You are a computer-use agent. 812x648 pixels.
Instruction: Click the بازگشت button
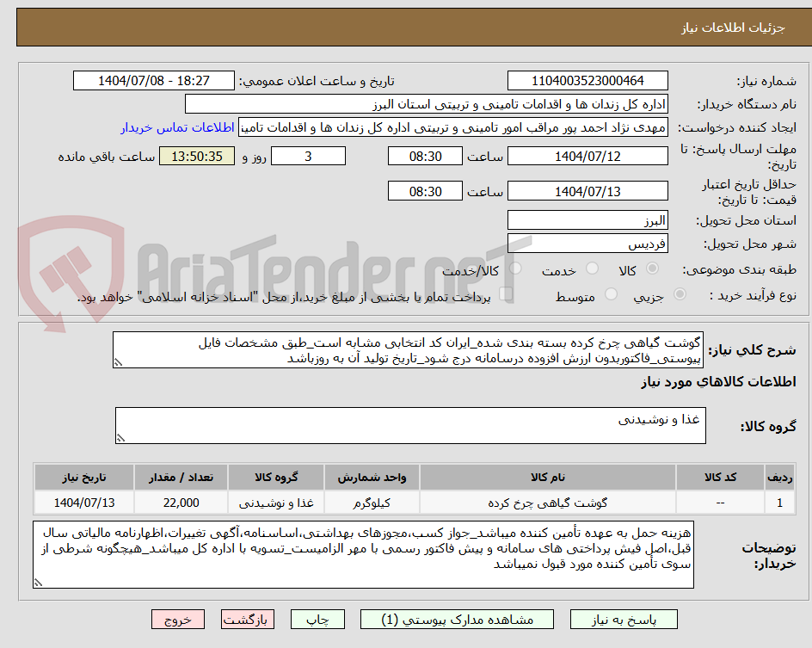pyautogui.click(x=248, y=619)
